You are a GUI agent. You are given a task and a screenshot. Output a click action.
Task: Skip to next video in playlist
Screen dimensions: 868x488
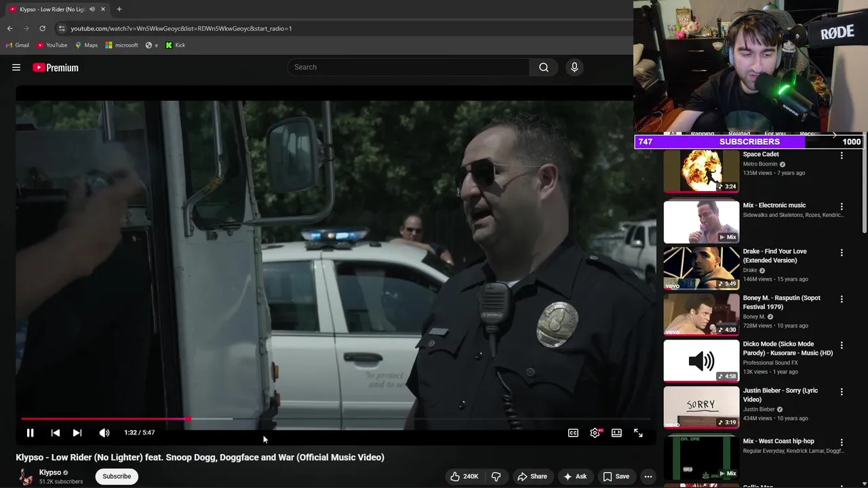point(77,432)
